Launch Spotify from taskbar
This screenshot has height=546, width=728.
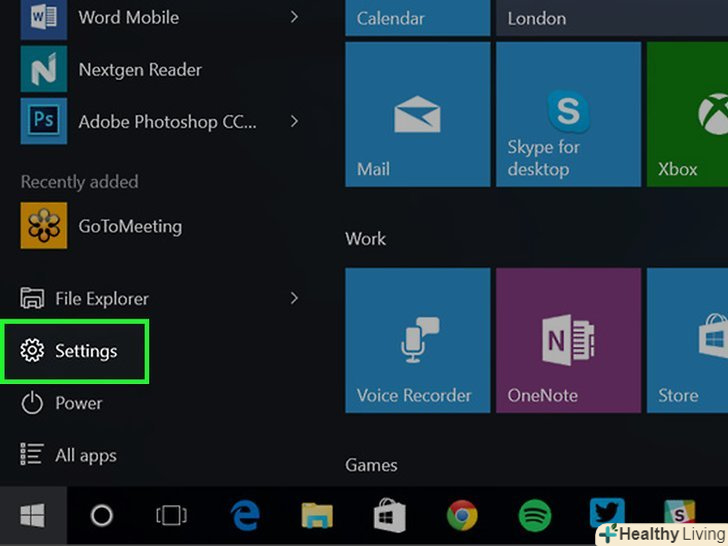pos(534,515)
